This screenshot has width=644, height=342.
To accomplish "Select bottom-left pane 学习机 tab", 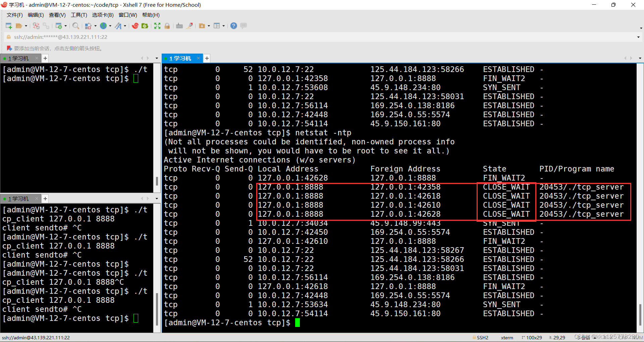I will pos(18,199).
